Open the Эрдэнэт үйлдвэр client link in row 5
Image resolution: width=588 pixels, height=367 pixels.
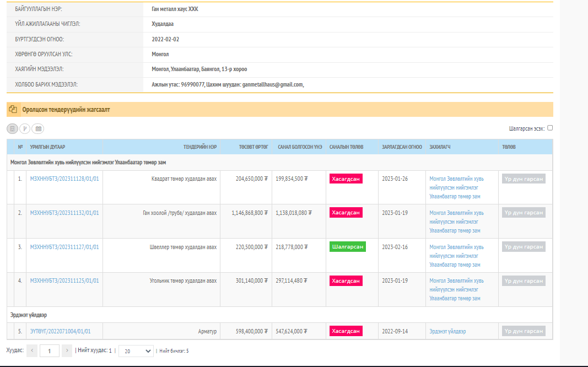pos(447,331)
